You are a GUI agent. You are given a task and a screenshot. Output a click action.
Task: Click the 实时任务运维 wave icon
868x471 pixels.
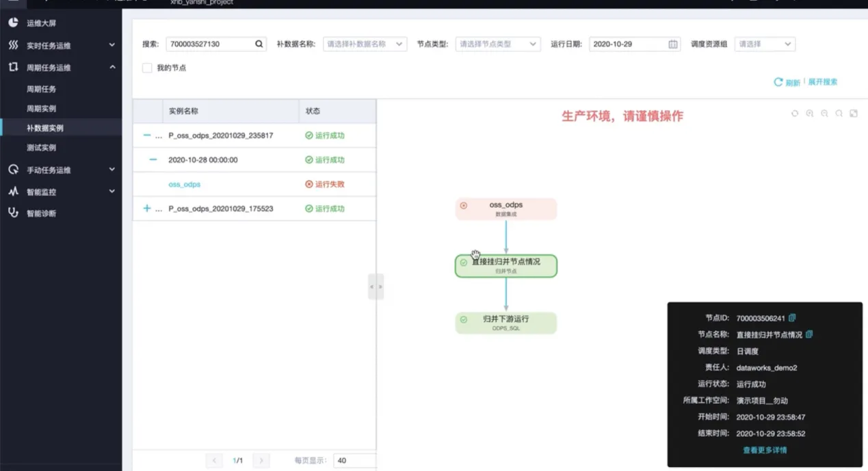13,45
